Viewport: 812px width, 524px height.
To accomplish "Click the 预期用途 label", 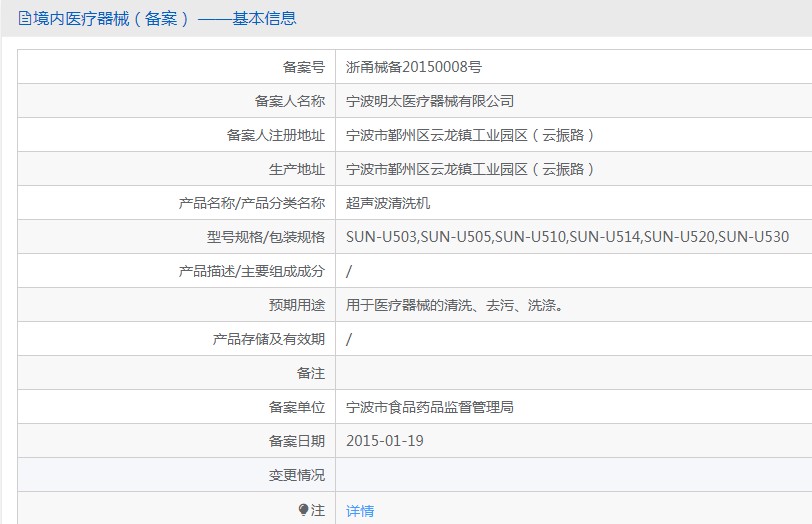I will [x=297, y=305].
